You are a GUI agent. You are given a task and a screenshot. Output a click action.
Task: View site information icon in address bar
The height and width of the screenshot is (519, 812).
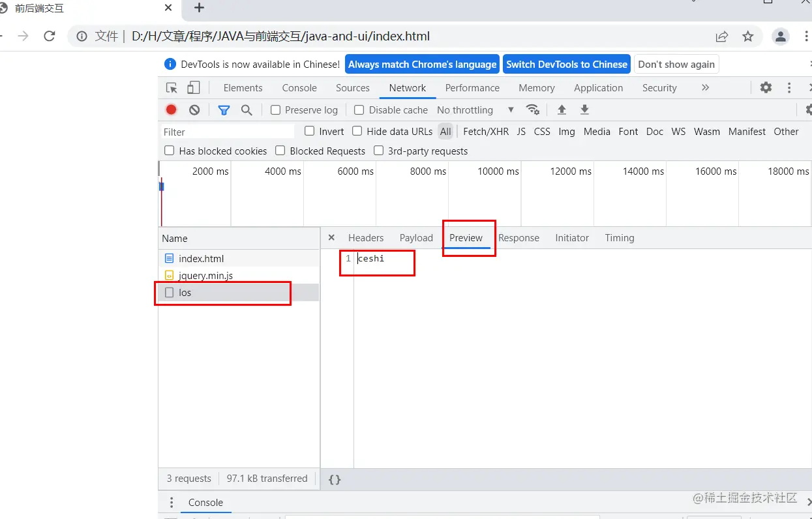pyautogui.click(x=82, y=37)
